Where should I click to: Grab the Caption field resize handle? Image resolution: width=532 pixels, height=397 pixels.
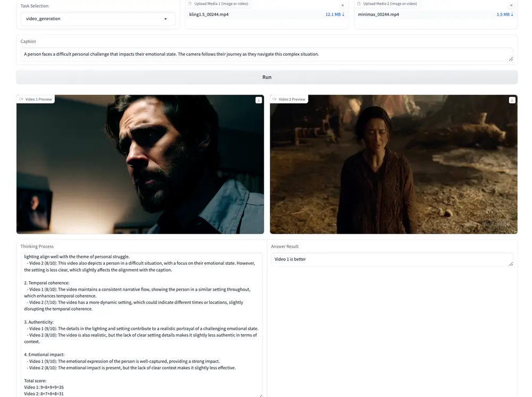511,59
